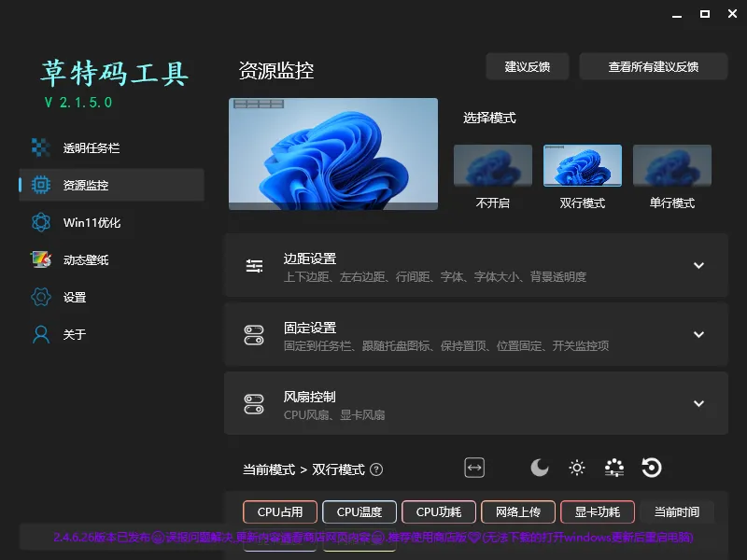The image size is (747, 560).
Task: Toggle the CPU功耗 monitor item
Action: point(439,512)
